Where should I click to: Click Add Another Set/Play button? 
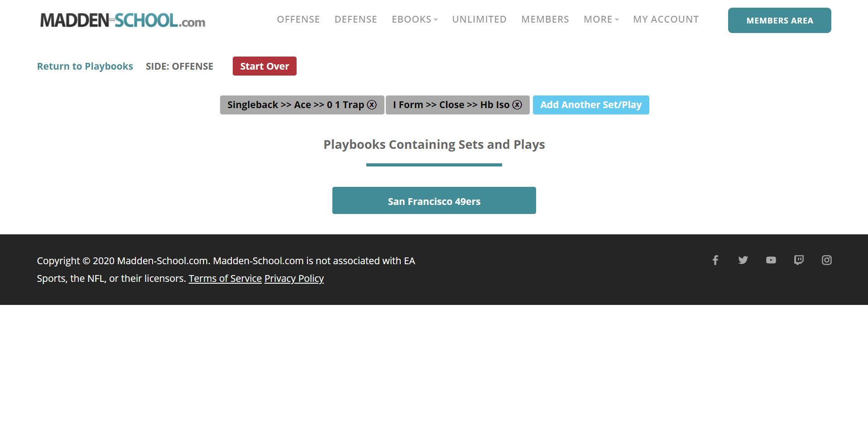click(x=591, y=105)
